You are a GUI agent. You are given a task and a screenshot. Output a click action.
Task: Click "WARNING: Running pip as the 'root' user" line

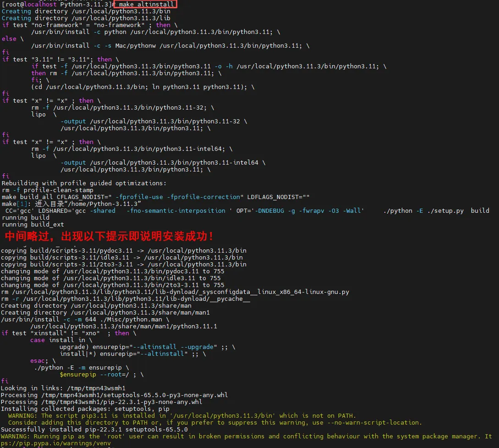(x=247, y=437)
